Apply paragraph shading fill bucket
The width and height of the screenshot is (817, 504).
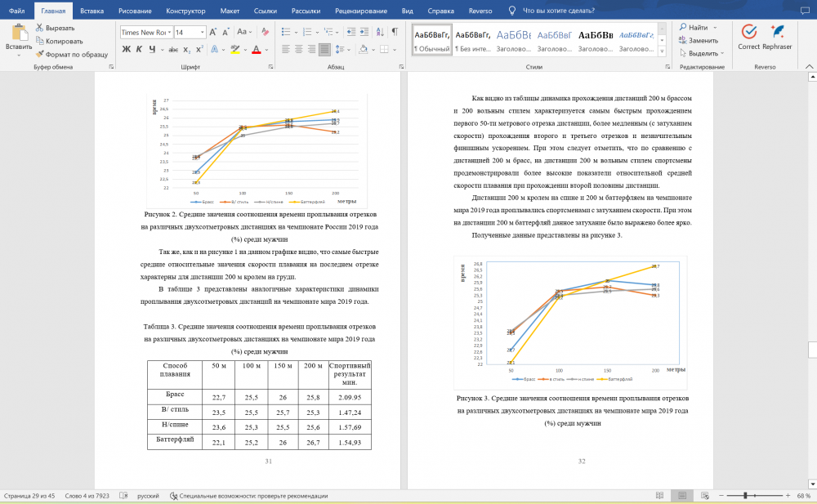tap(364, 50)
